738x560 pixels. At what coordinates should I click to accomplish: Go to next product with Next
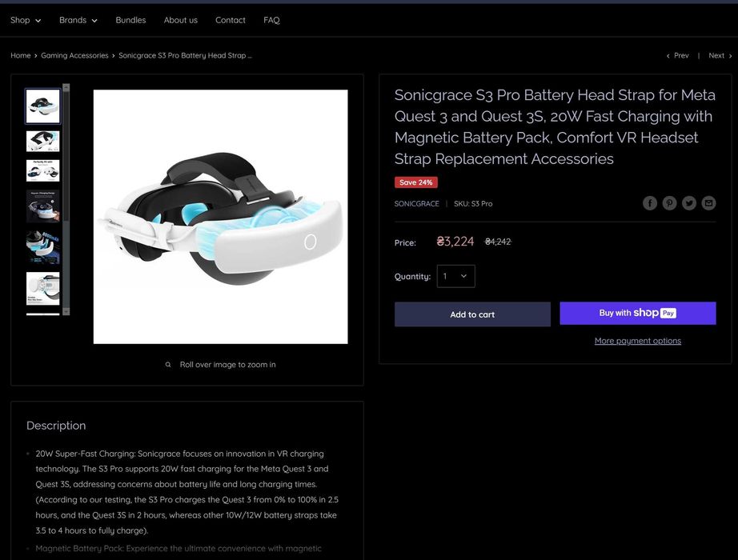tap(720, 56)
